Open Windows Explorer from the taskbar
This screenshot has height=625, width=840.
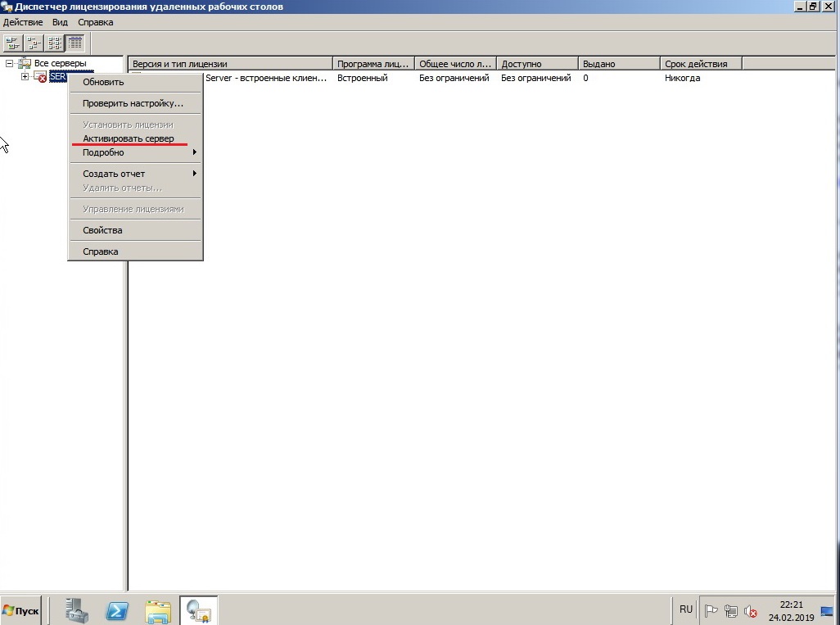click(x=158, y=610)
